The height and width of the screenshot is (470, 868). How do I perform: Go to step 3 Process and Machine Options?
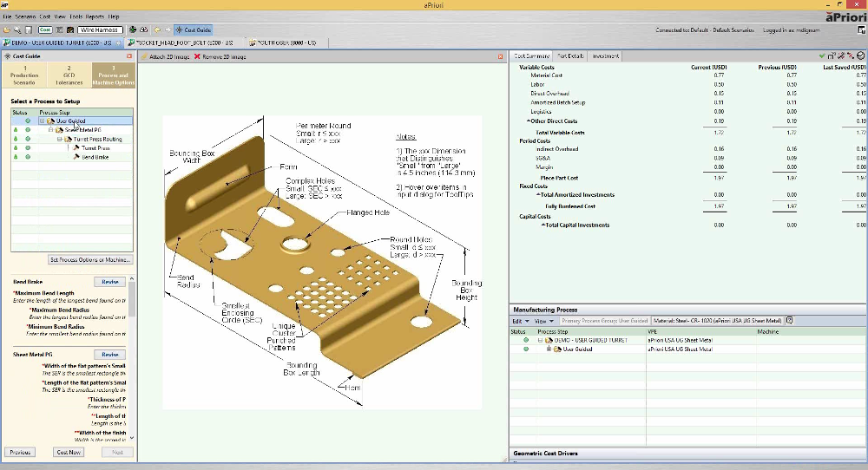(x=114, y=75)
